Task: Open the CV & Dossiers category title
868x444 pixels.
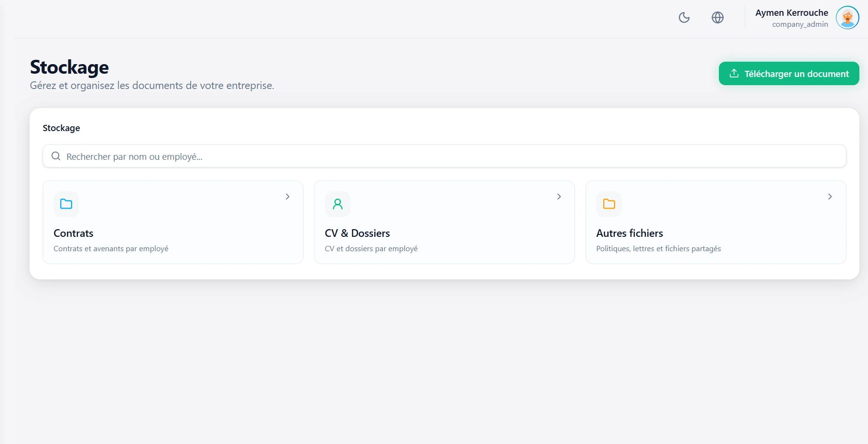Action: [x=357, y=233]
